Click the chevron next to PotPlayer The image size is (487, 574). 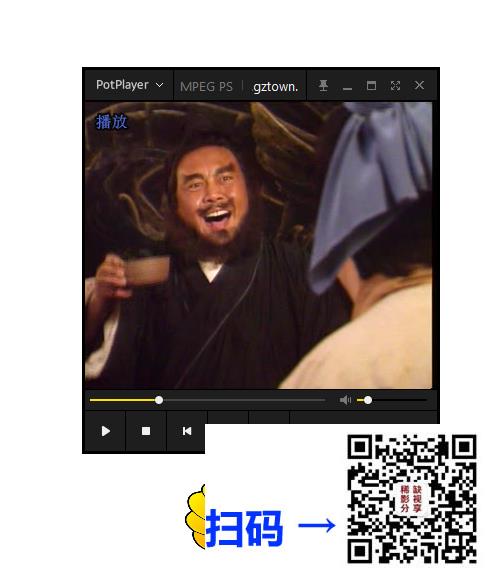tap(159, 85)
